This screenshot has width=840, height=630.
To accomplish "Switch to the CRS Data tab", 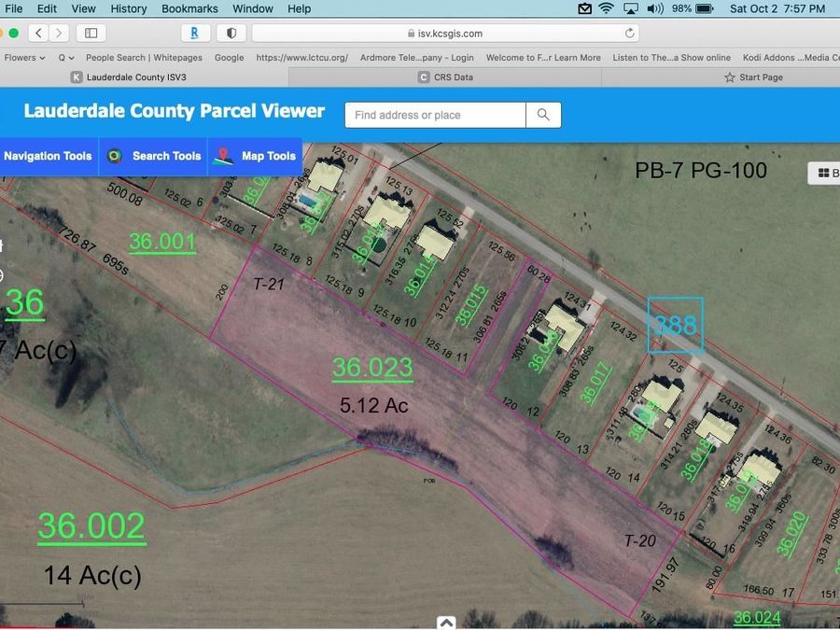I will [x=445, y=77].
